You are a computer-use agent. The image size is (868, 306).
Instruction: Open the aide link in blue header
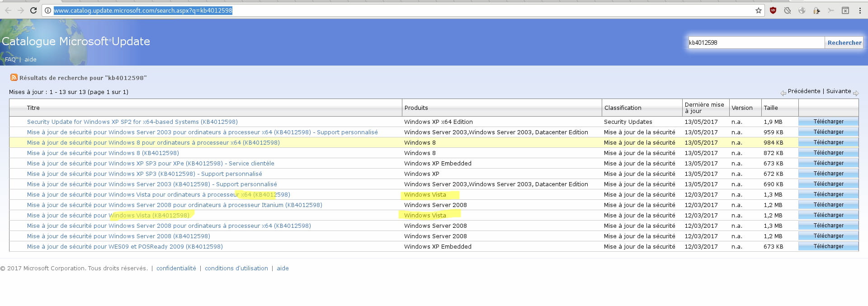[30, 59]
